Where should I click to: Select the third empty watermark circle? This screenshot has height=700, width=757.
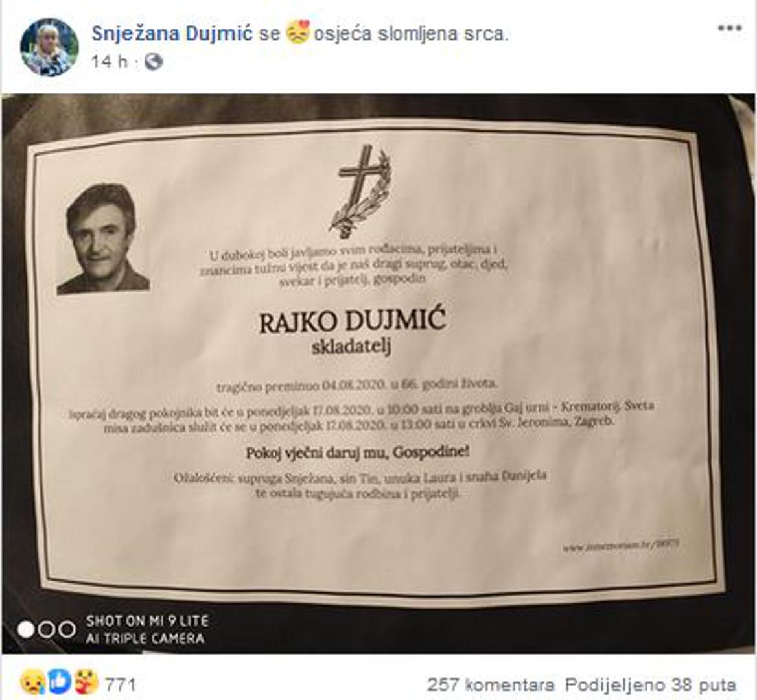click(67, 629)
